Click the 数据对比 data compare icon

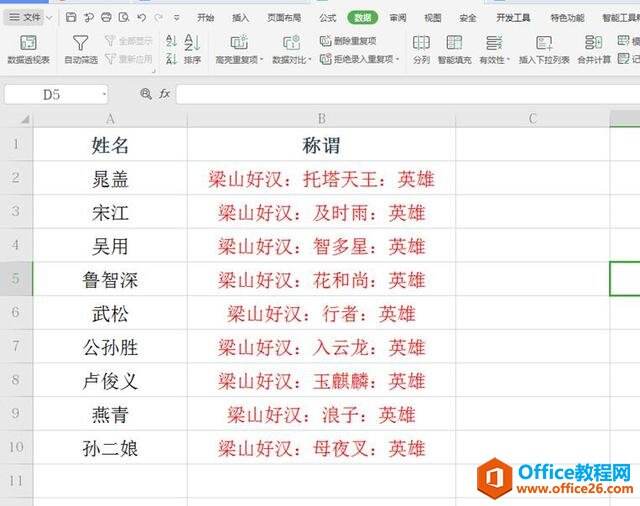pos(291,42)
